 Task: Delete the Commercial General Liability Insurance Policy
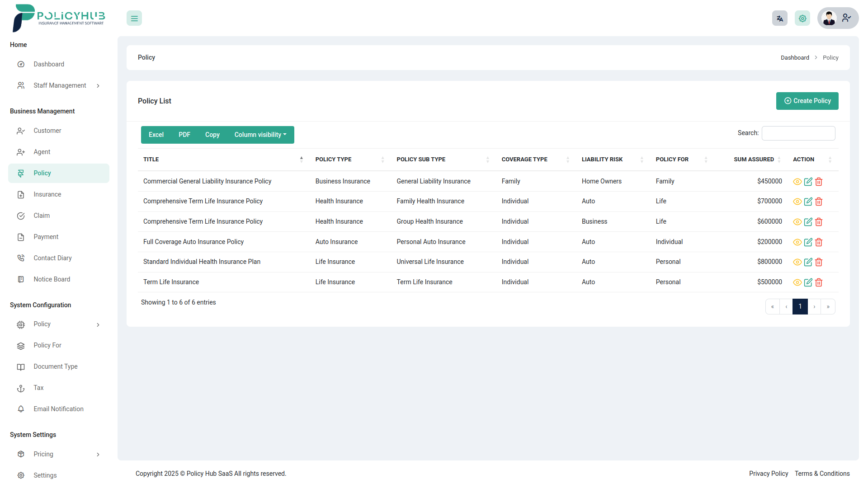click(819, 182)
